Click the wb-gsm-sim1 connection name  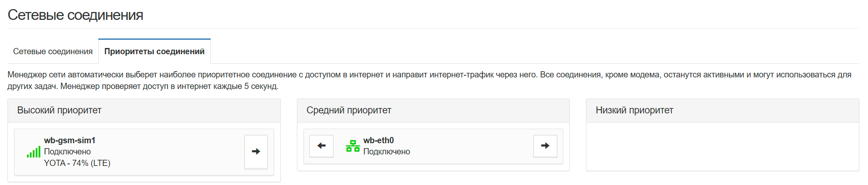pyautogui.click(x=70, y=140)
